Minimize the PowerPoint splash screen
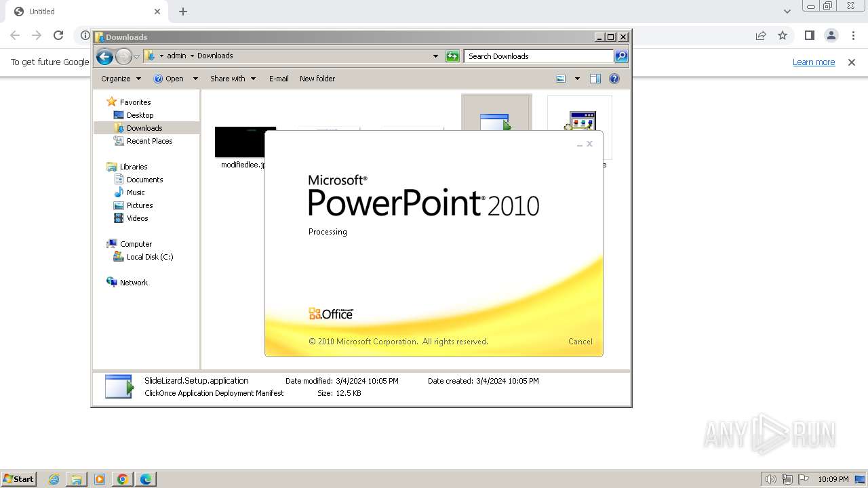868x488 pixels. tap(579, 144)
